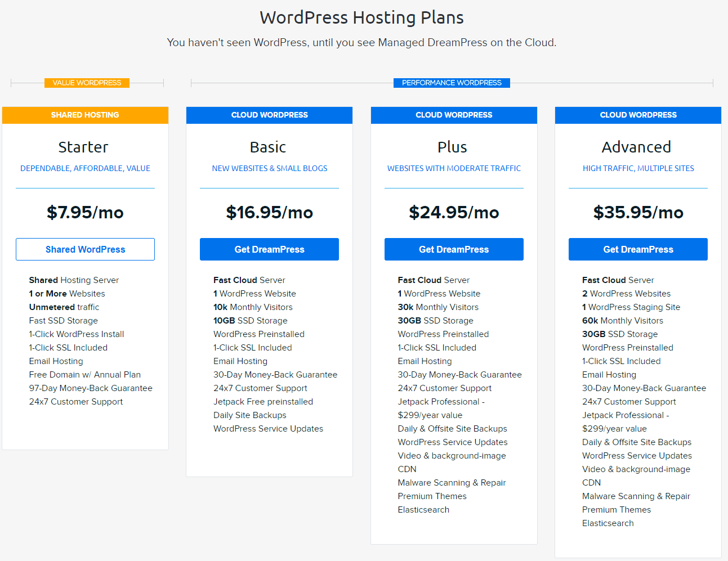Click 'WordPress Service Updates' in Basic plan
This screenshot has width=728, height=561.
coord(268,428)
